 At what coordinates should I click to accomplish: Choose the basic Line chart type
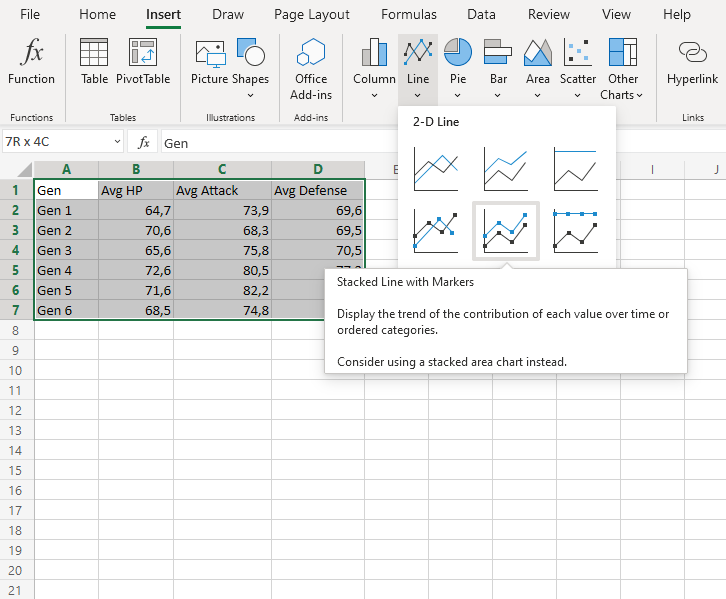pyautogui.click(x=436, y=169)
